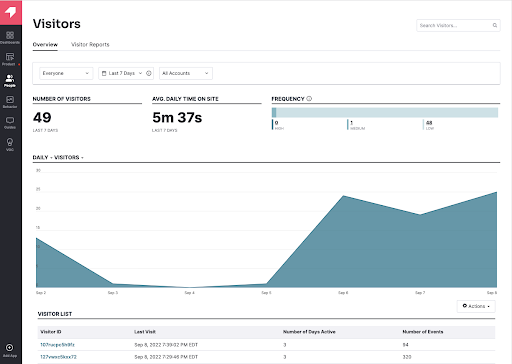Open the Behavior sidebar icon

click(x=10, y=102)
